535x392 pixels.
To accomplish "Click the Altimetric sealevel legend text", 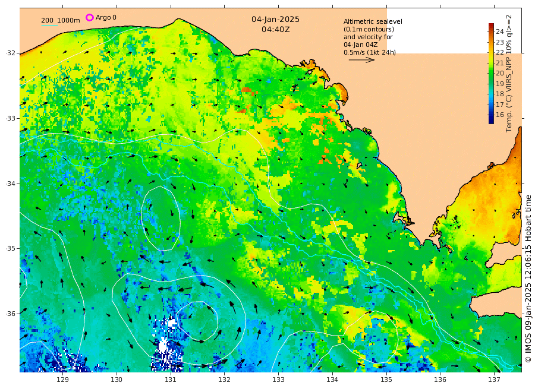I will pyautogui.click(x=373, y=21).
